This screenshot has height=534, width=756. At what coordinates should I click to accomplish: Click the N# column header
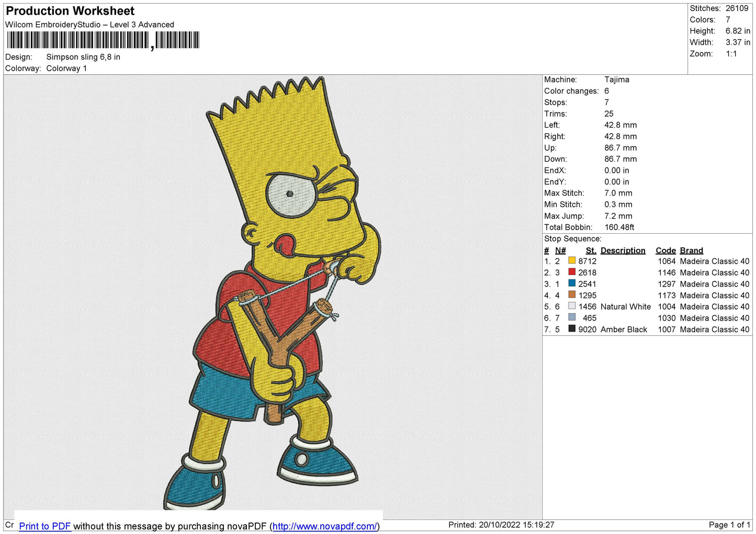click(x=560, y=251)
